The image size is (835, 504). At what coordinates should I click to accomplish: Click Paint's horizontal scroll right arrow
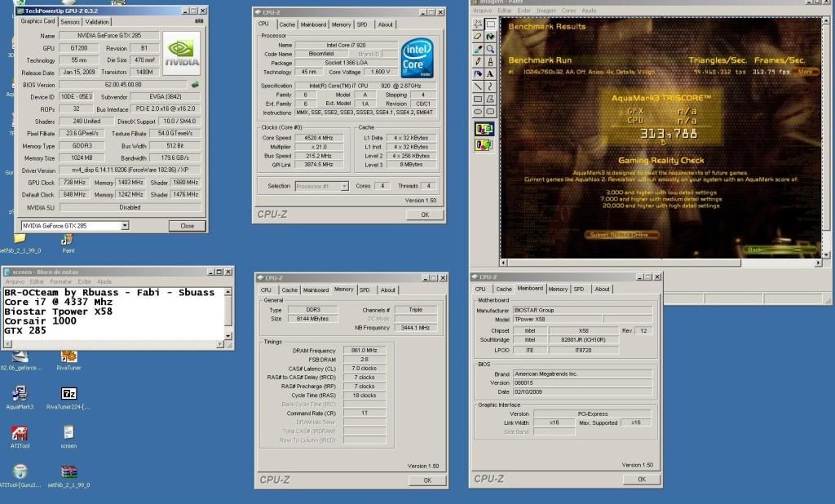(x=819, y=263)
